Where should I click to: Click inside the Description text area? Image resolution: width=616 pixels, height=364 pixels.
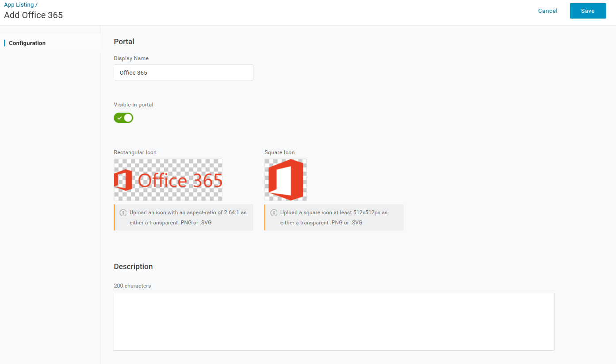point(334,322)
